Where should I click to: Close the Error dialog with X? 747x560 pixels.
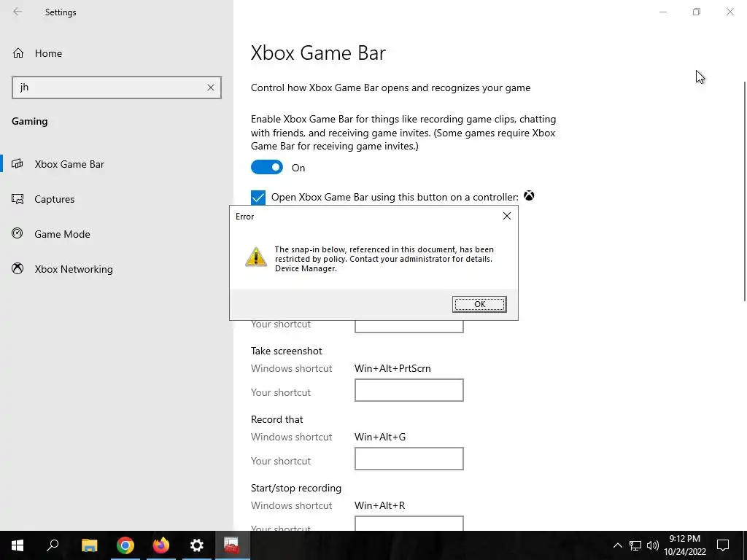[507, 216]
